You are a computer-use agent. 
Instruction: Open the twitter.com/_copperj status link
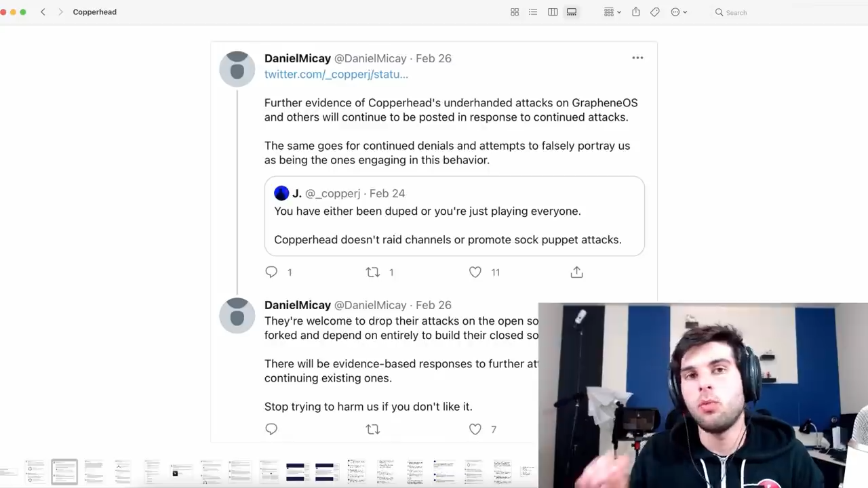point(336,75)
